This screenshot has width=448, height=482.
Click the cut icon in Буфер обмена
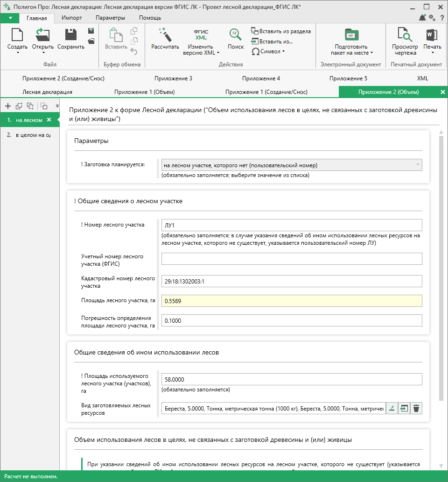point(134,41)
